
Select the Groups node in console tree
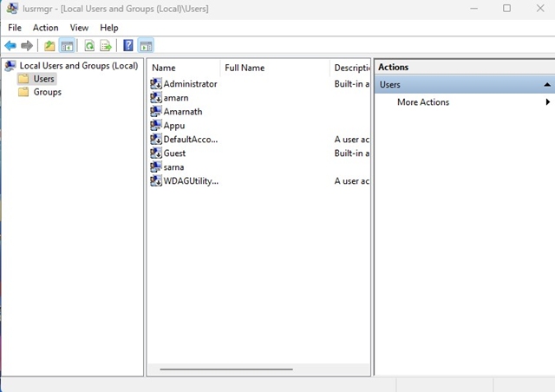click(x=48, y=92)
